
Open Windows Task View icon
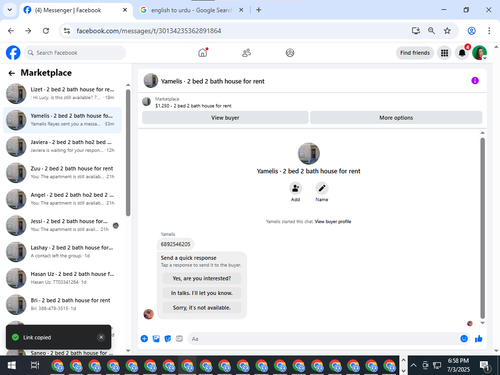(35, 365)
